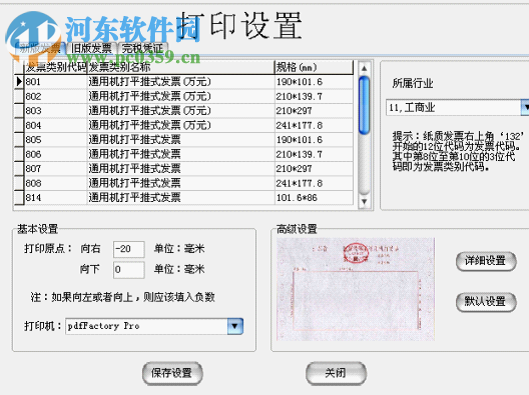Click the blue scrollbar thumb of invoice table

[364, 106]
